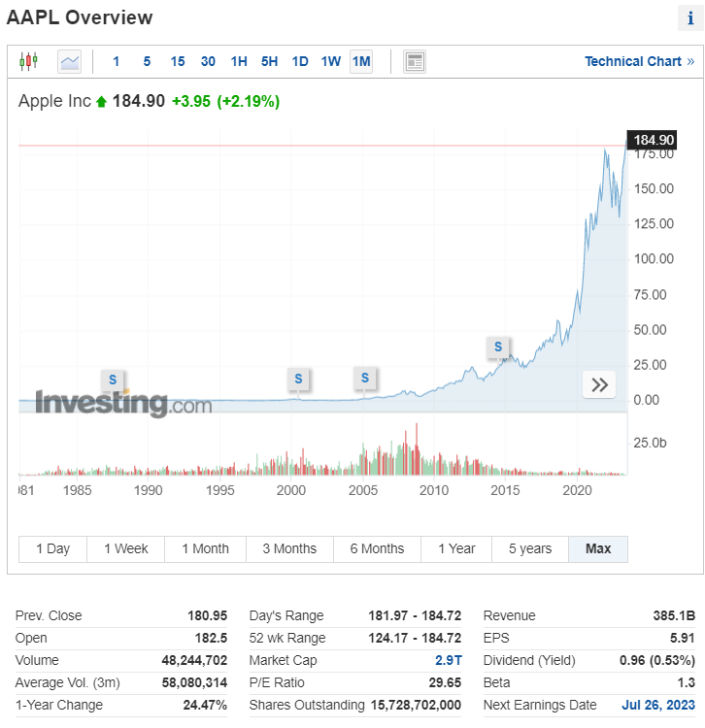The image size is (705, 728).
Task: Open the news display icon in toolbar
Action: tap(415, 61)
